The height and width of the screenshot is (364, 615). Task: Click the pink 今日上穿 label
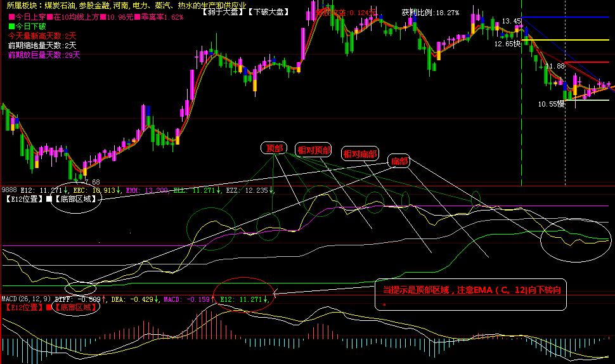27,17
